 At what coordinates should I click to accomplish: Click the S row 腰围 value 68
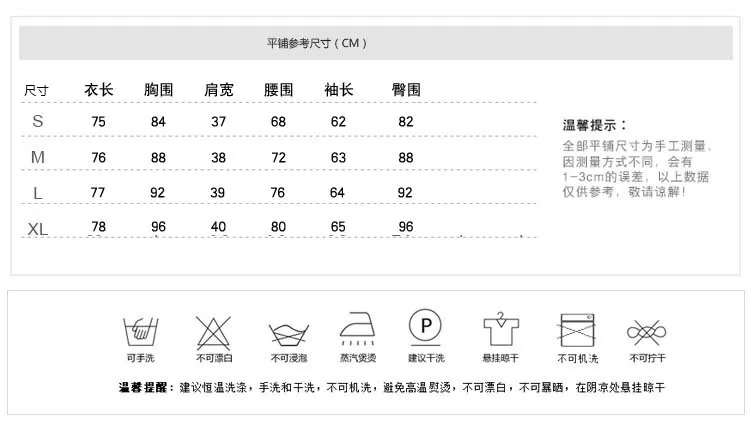pyautogui.click(x=278, y=121)
